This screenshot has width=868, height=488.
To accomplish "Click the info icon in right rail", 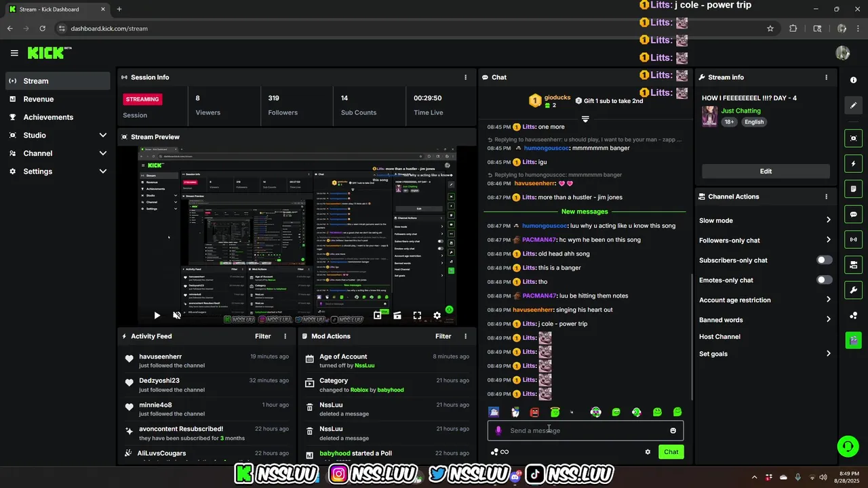I will (x=853, y=80).
